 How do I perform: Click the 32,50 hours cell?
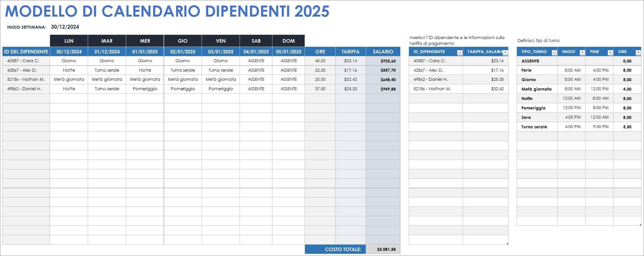pyautogui.click(x=320, y=70)
